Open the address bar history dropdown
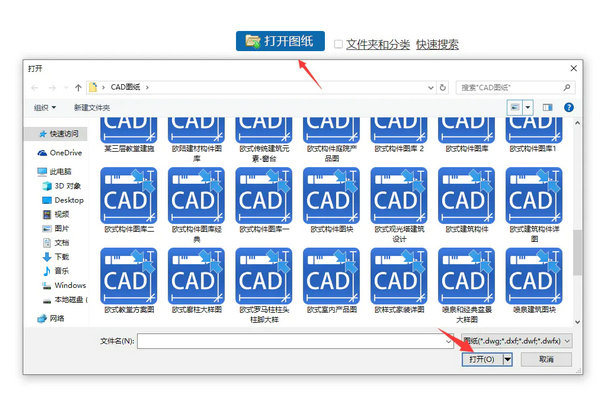The height and width of the screenshot is (397, 600). click(x=430, y=88)
